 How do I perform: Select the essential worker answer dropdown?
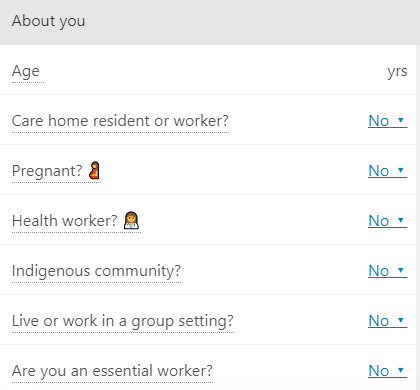[388, 371]
